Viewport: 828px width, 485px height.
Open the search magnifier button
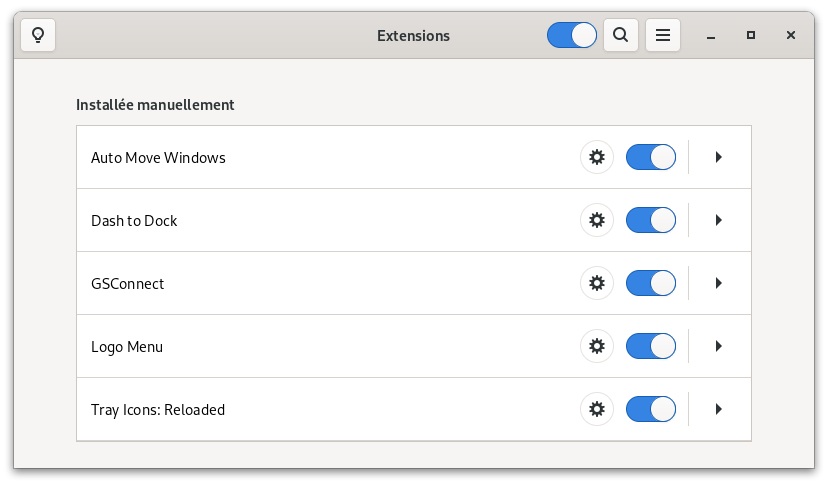point(620,35)
